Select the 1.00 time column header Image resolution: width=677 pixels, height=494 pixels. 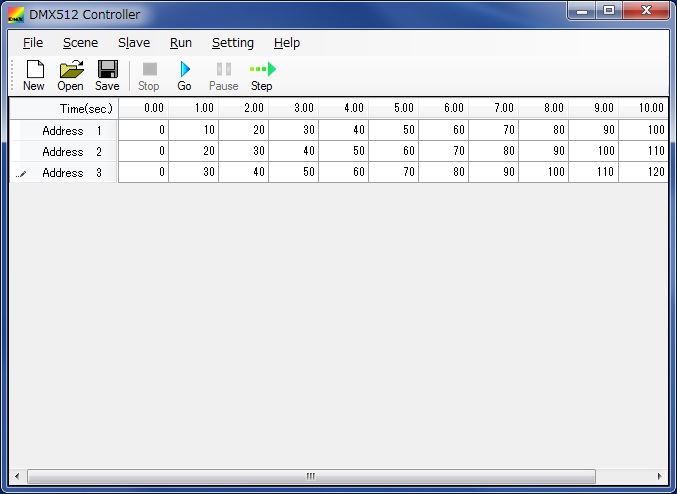[193, 108]
